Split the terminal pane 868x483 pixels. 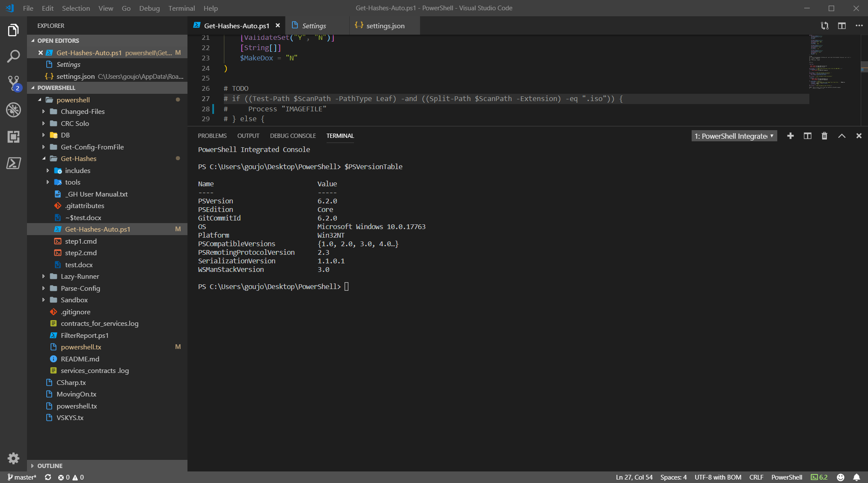807,136
